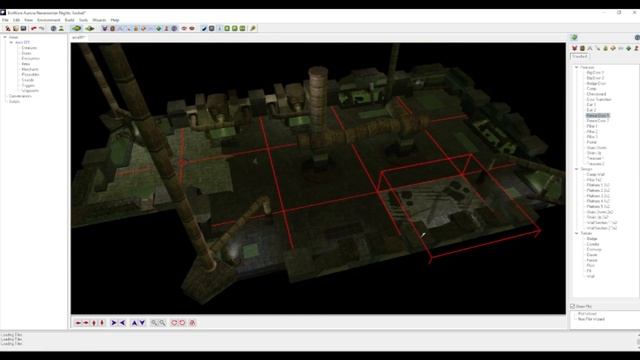Select Corridor under Terrain
The height and width of the screenshot is (360, 640).
(593, 244)
